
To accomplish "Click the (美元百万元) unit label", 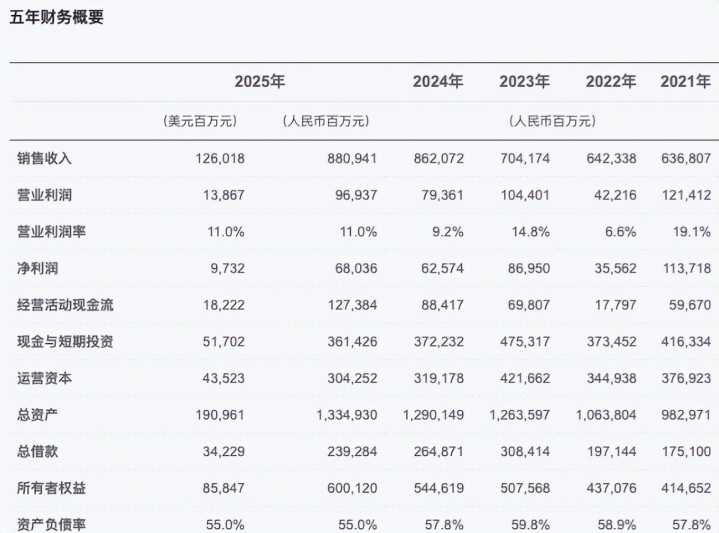I will (x=200, y=121).
